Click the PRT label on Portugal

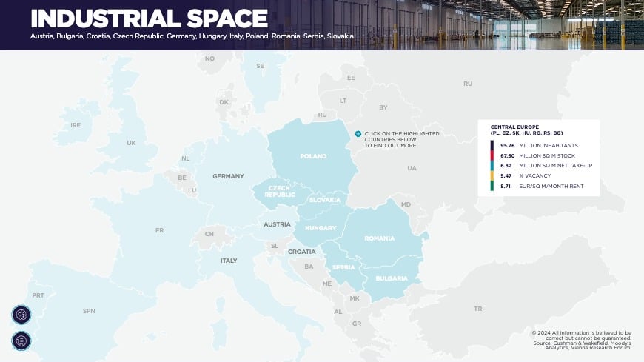pyautogui.click(x=38, y=295)
